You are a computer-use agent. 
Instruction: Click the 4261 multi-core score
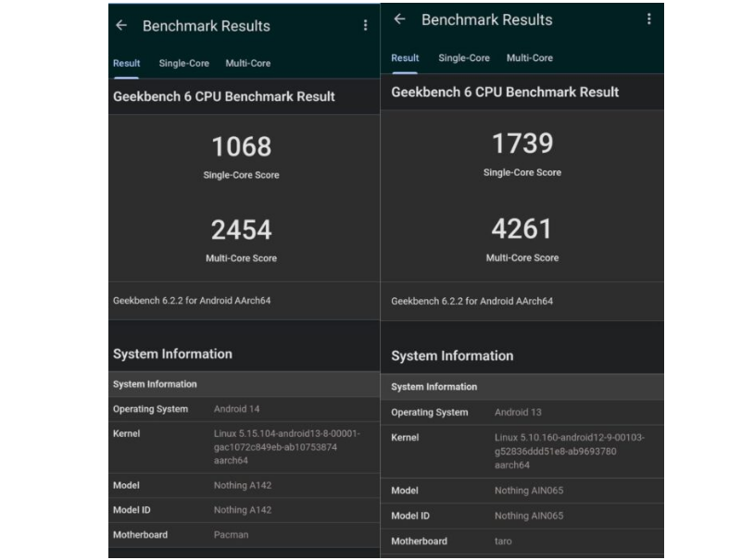click(x=522, y=229)
